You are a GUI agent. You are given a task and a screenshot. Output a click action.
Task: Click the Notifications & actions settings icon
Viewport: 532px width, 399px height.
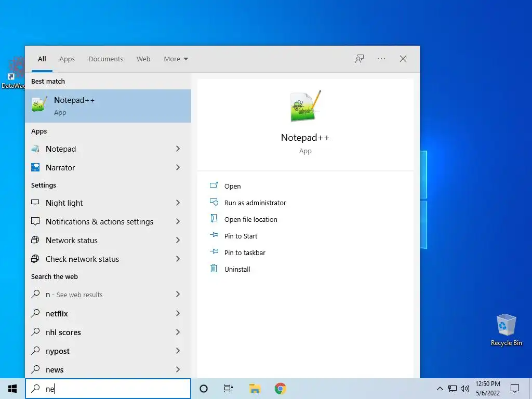click(35, 221)
